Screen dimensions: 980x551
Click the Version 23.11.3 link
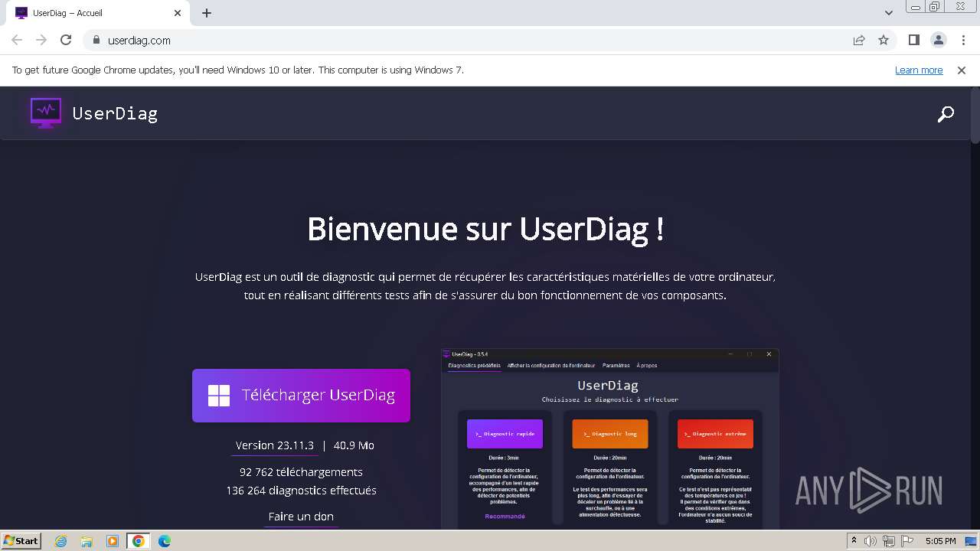click(275, 445)
